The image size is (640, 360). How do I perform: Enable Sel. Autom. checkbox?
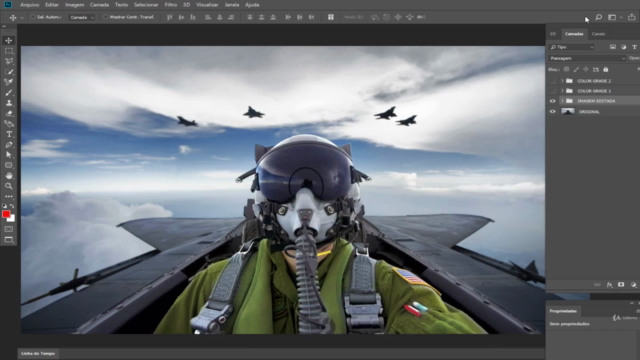[33, 17]
